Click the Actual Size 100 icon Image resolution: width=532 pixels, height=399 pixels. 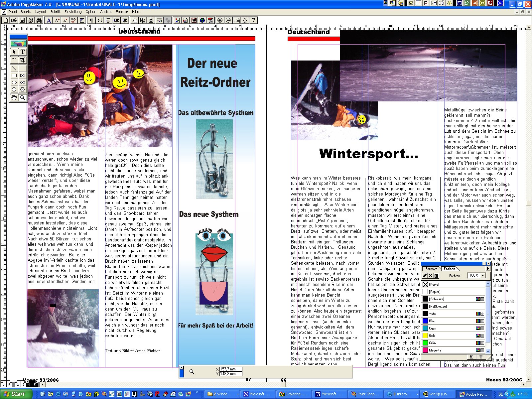[x=237, y=20]
